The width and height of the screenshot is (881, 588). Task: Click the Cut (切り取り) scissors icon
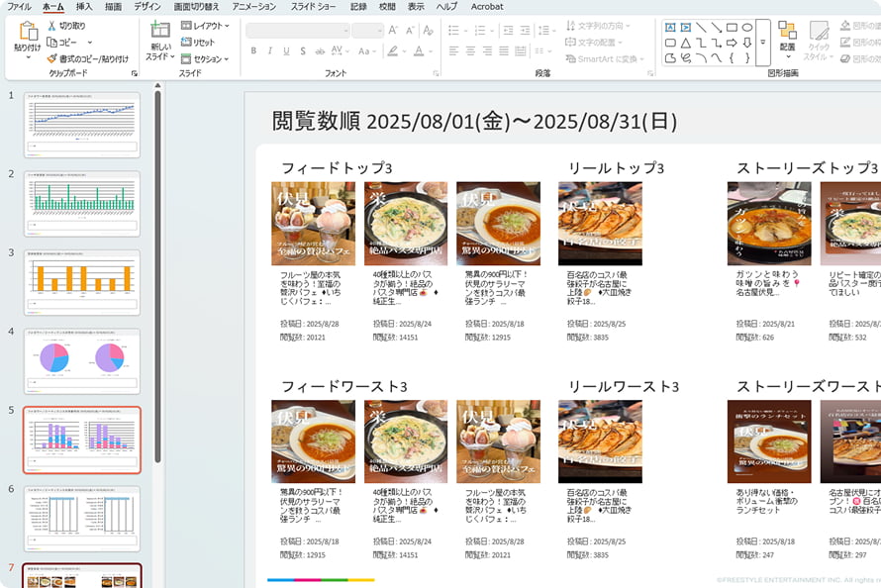coord(52,26)
